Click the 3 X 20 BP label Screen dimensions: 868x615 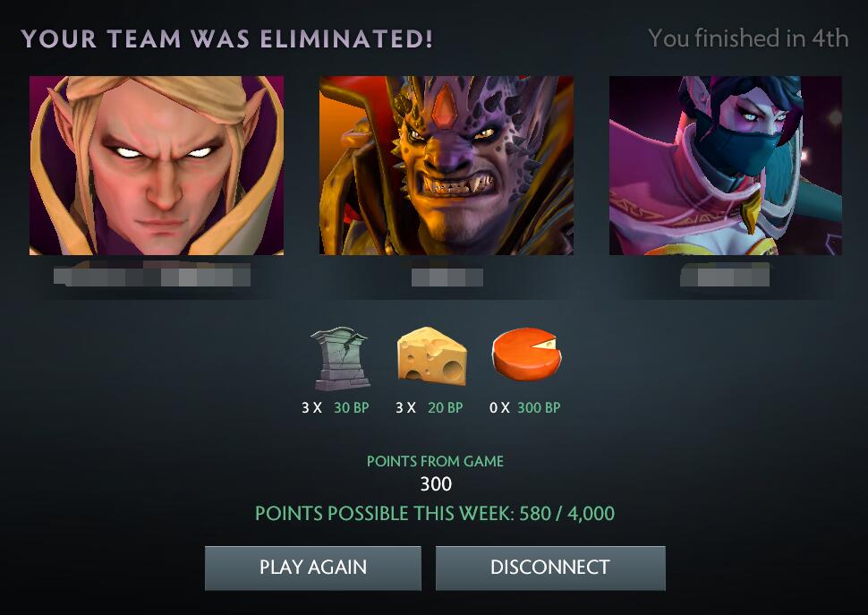(429, 408)
